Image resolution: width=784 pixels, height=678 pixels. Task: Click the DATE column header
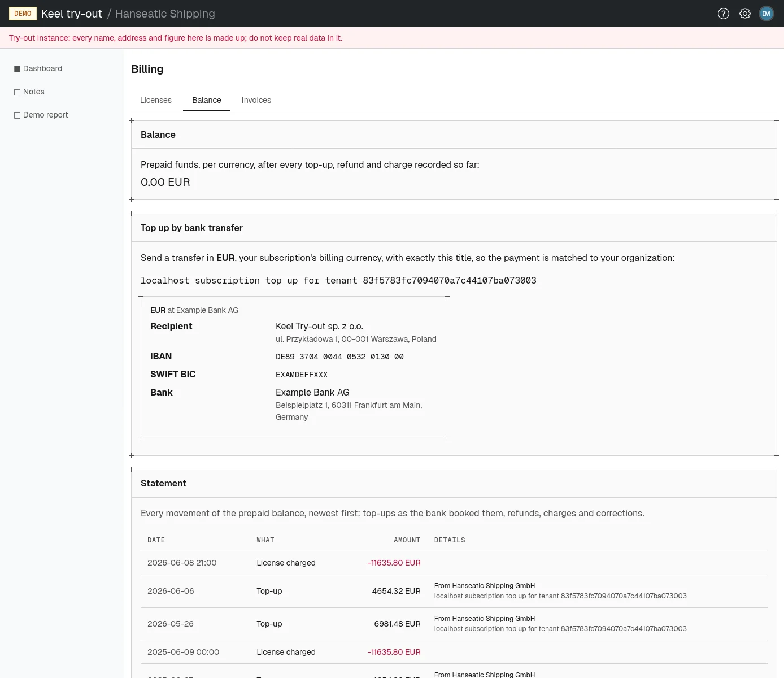(x=156, y=540)
